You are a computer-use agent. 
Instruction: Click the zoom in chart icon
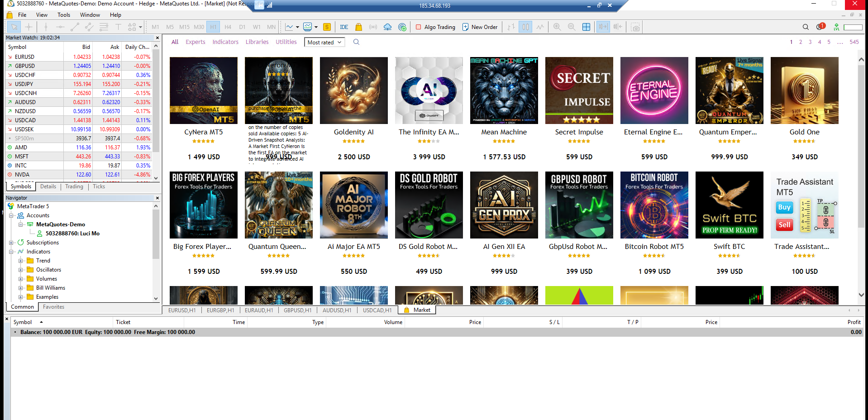coord(557,27)
